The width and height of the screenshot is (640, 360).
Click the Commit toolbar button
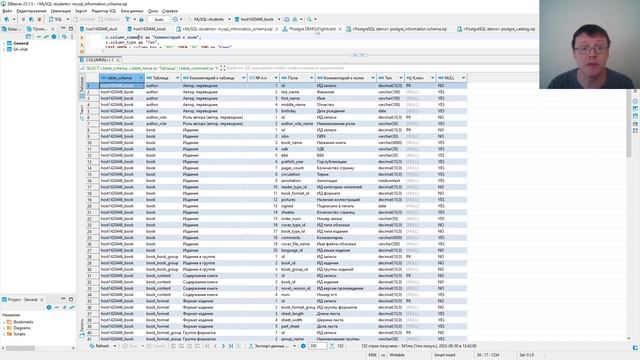pyautogui.click(x=84, y=19)
